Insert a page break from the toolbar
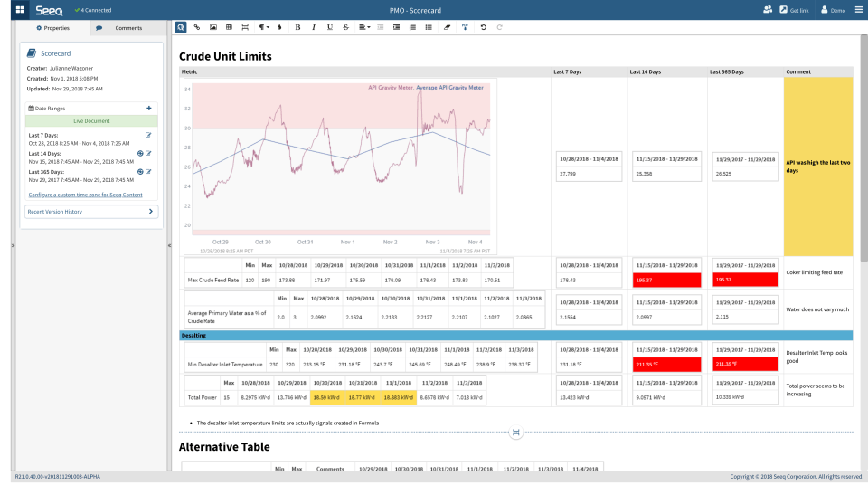 point(245,27)
